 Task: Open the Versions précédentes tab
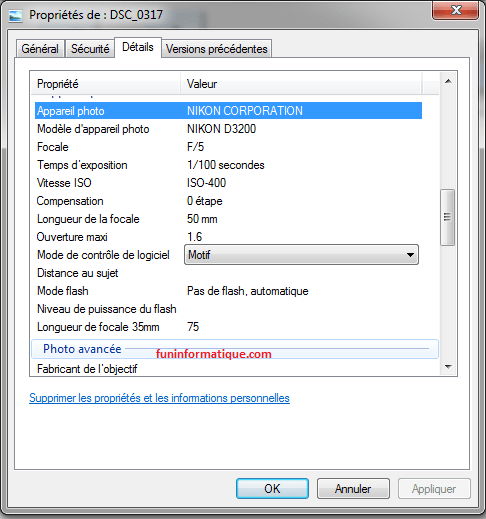coord(217,49)
